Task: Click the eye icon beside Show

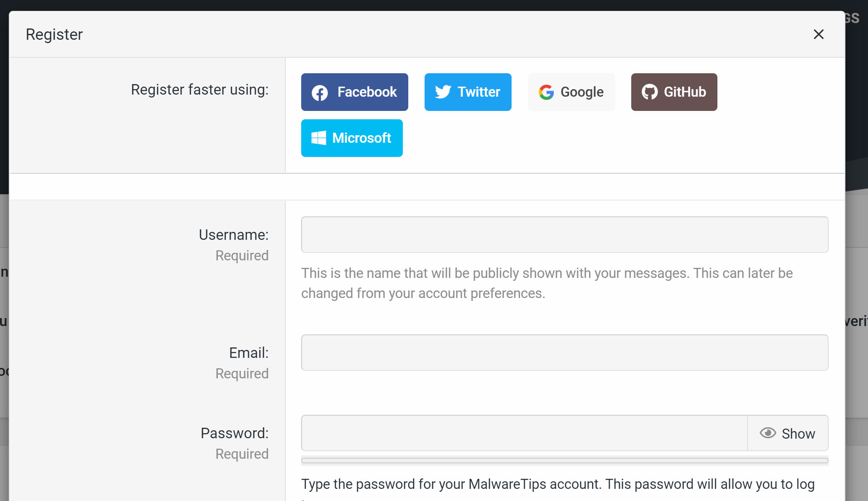Action: click(x=768, y=433)
